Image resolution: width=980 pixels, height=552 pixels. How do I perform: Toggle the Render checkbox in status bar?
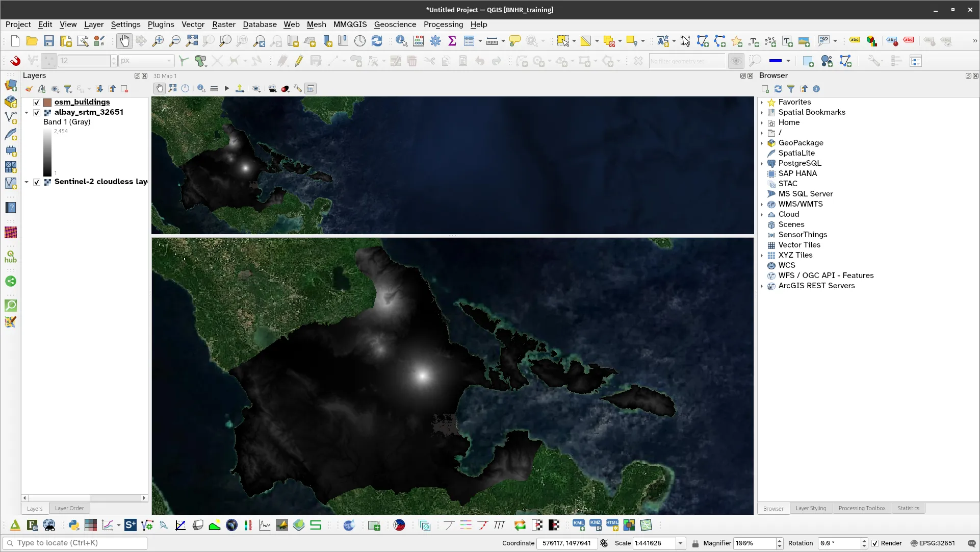point(875,543)
